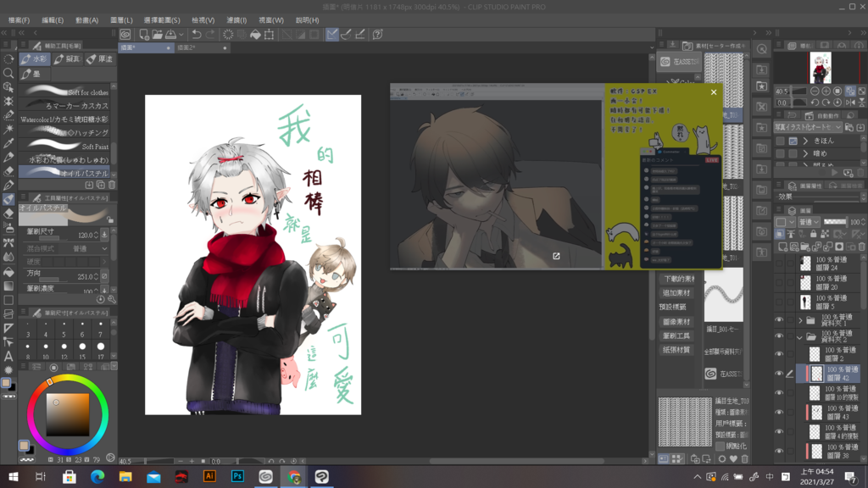
Task: Pick a color in the color wheel square
Action: [68, 415]
